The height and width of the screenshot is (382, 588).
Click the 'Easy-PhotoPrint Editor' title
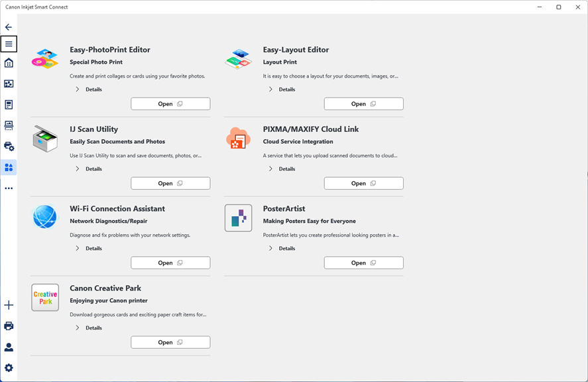pos(110,50)
